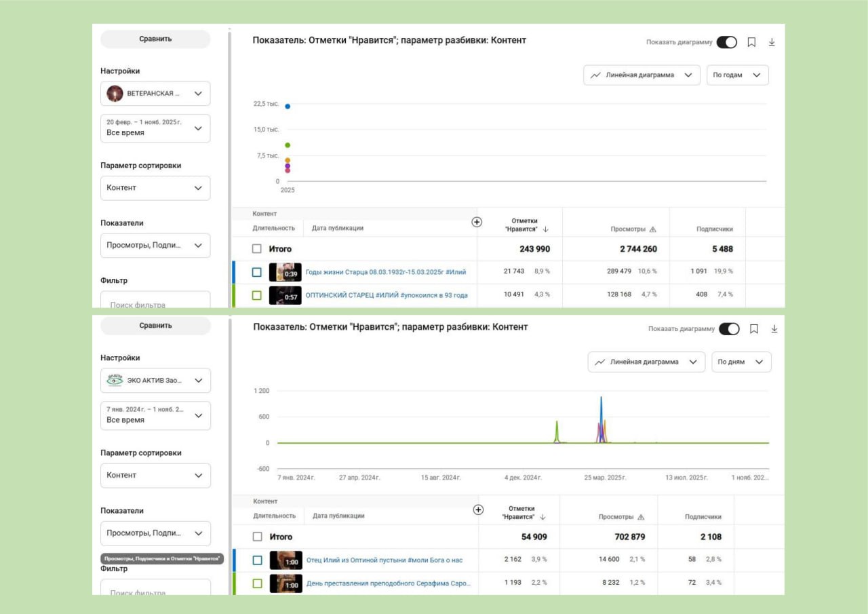The height and width of the screenshot is (614, 868).
Task: Click the sort arrow beside Отметки "Нравится" in the bottom table
Action: (x=544, y=517)
